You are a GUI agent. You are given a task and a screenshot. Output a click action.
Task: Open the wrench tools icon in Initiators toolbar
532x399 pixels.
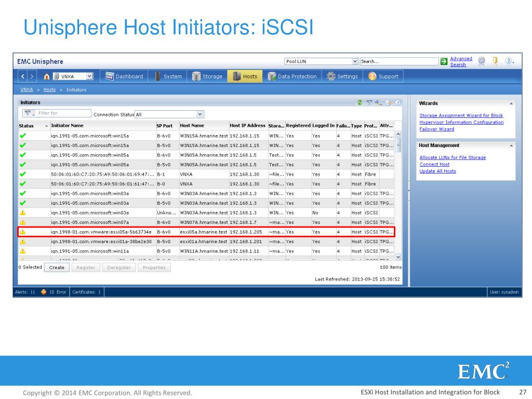click(x=378, y=102)
